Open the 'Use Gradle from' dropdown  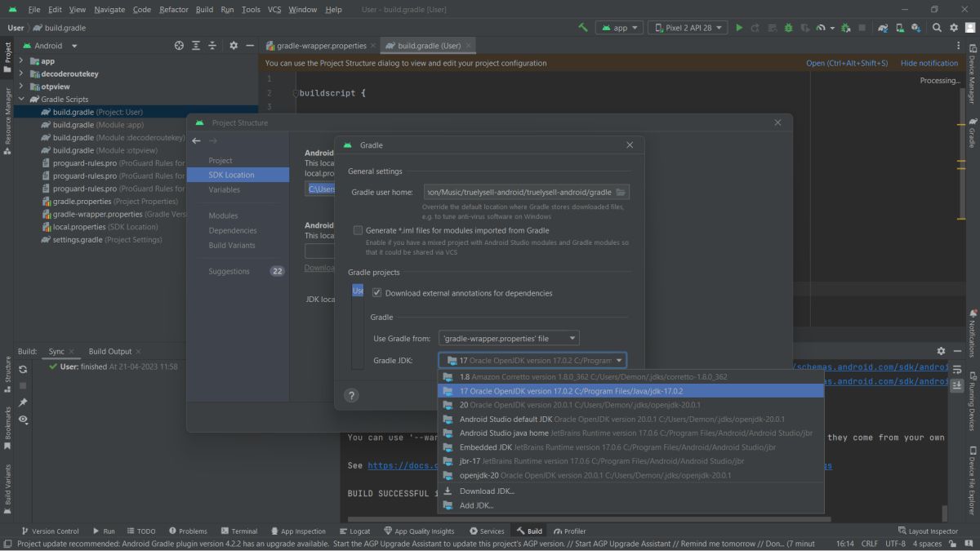tap(509, 338)
